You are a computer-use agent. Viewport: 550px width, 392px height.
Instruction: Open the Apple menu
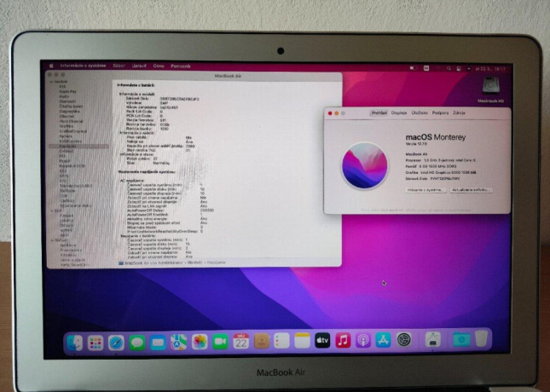tap(51, 66)
